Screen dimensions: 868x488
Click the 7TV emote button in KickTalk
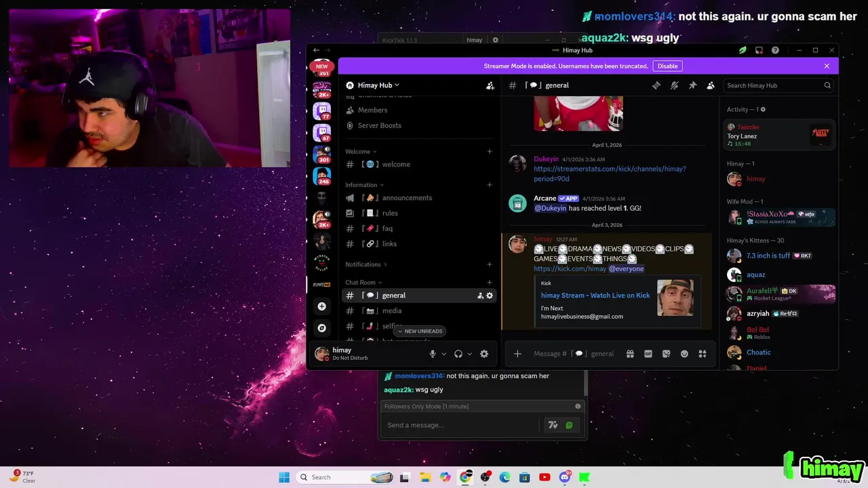(x=553, y=425)
